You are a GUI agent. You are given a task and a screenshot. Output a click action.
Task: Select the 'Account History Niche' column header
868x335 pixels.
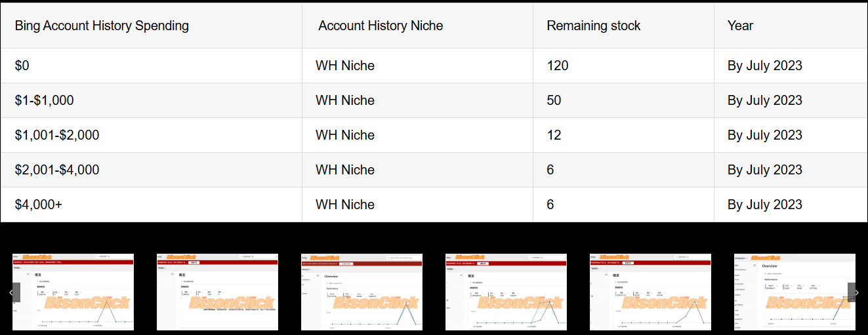(381, 26)
